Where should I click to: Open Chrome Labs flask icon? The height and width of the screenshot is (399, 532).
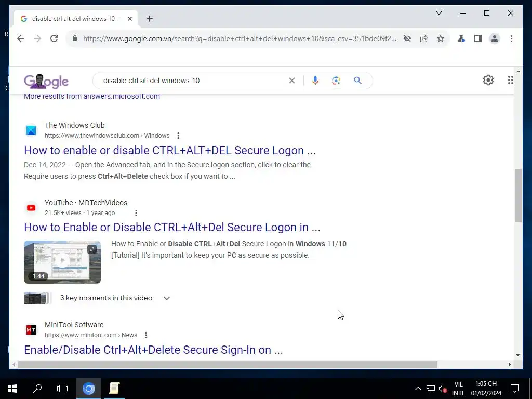pyautogui.click(x=461, y=38)
